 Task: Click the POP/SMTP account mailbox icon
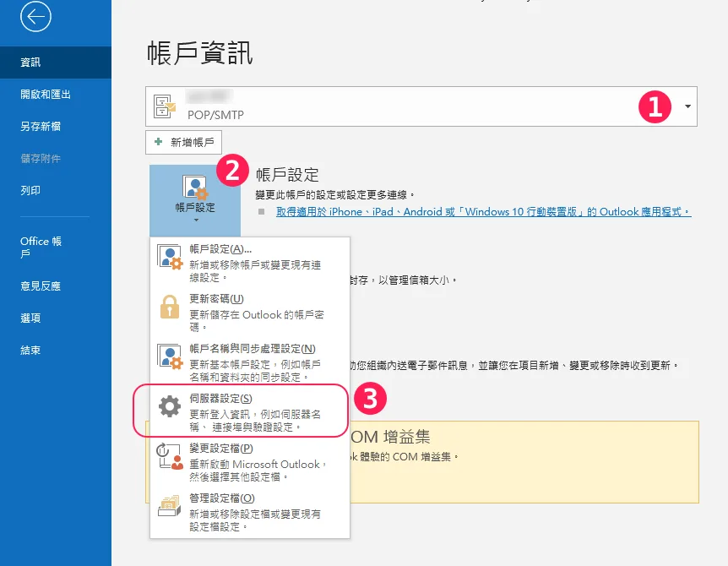coord(164,106)
